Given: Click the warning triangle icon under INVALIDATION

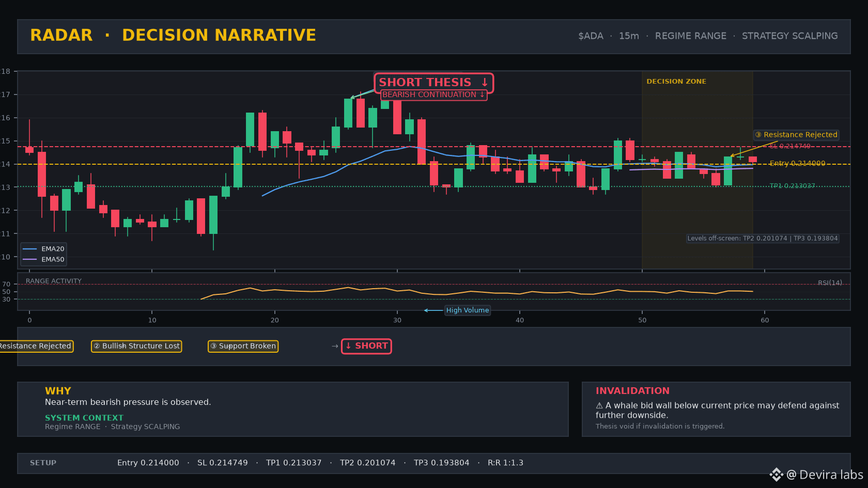Looking at the screenshot, I should point(599,406).
